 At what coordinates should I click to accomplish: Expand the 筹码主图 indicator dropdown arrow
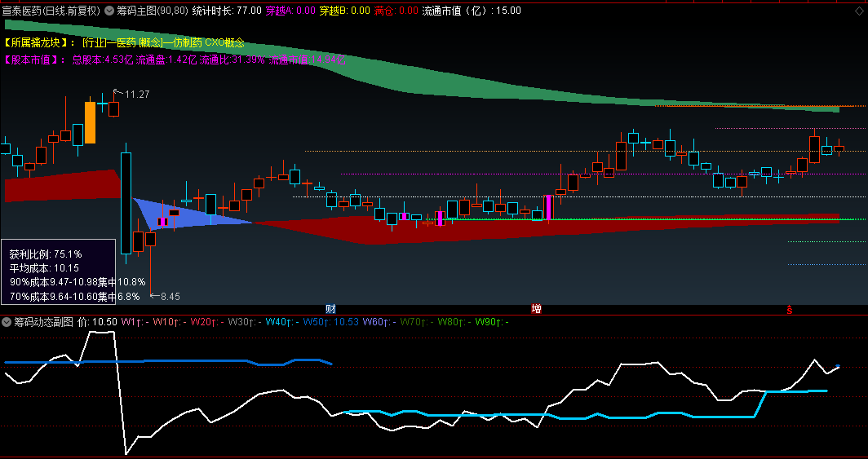click(109, 11)
